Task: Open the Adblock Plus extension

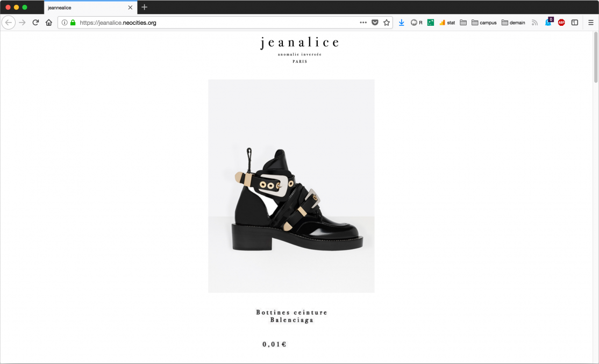Action: tap(561, 23)
